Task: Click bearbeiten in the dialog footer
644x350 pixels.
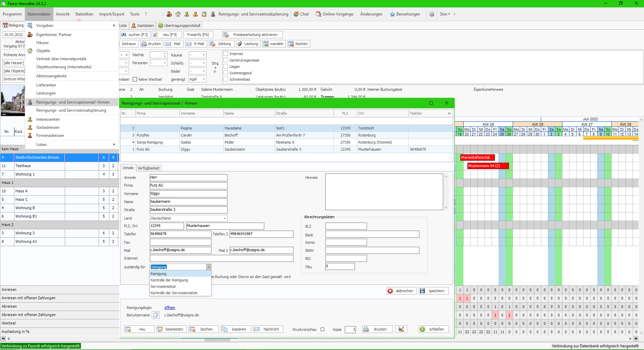Action: click(171, 329)
